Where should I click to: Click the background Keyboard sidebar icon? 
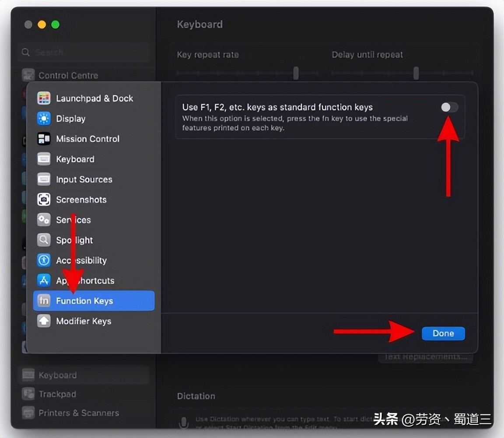tap(28, 375)
